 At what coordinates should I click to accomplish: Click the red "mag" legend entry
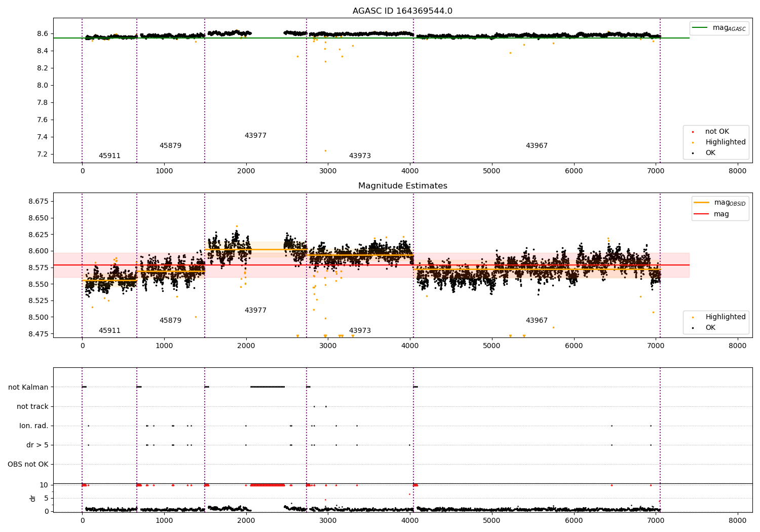(712, 214)
